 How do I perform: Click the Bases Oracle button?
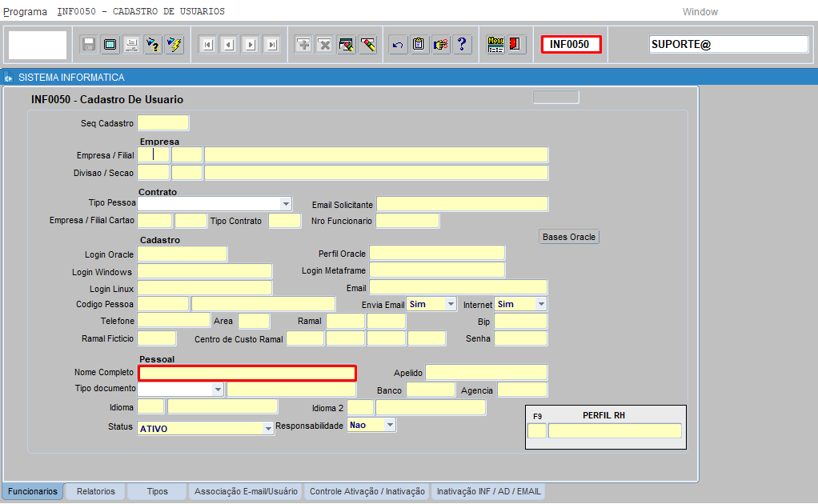(568, 237)
